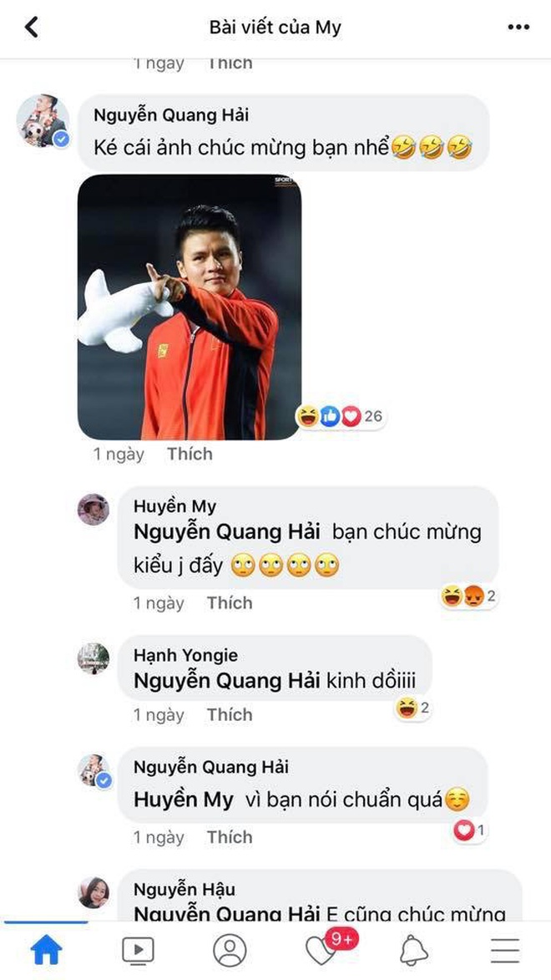Open the Watch video tab

click(138, 950)
